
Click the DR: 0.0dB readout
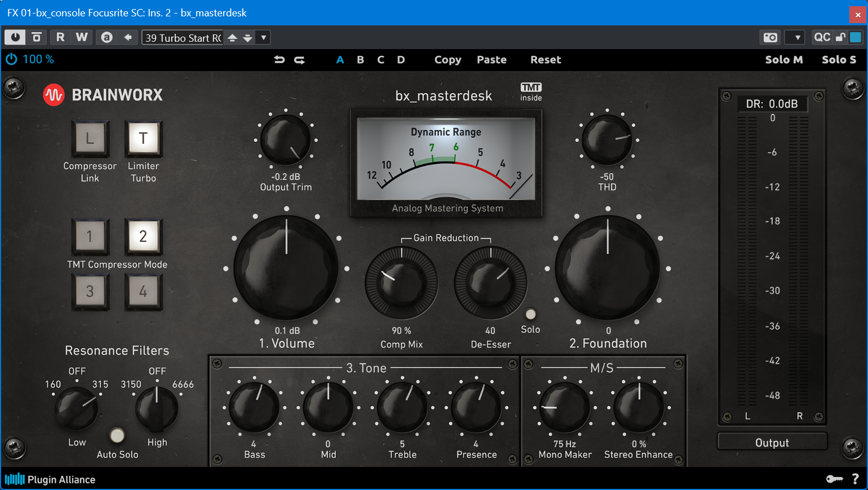coord(772,104)
